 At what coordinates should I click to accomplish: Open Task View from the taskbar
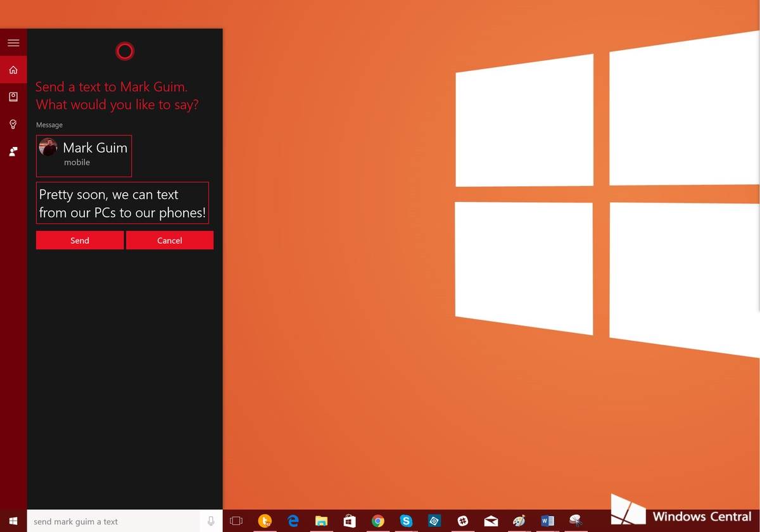pyautogui.click(x=236, y=521)
